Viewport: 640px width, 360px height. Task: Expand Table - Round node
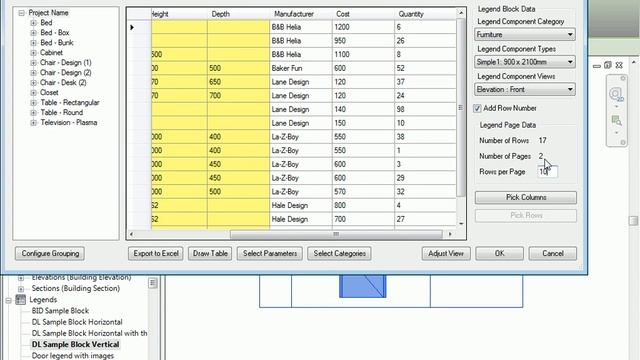tap(33, 113)
